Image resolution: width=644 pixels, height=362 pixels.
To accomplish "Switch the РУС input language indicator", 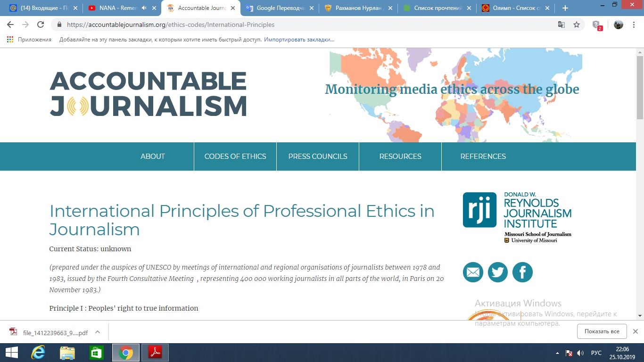I will [x=596, y=353].
